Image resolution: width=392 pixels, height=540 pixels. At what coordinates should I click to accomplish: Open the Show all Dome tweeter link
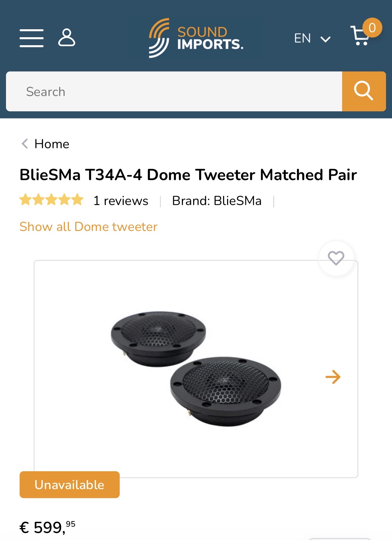[x=88, y=227]
